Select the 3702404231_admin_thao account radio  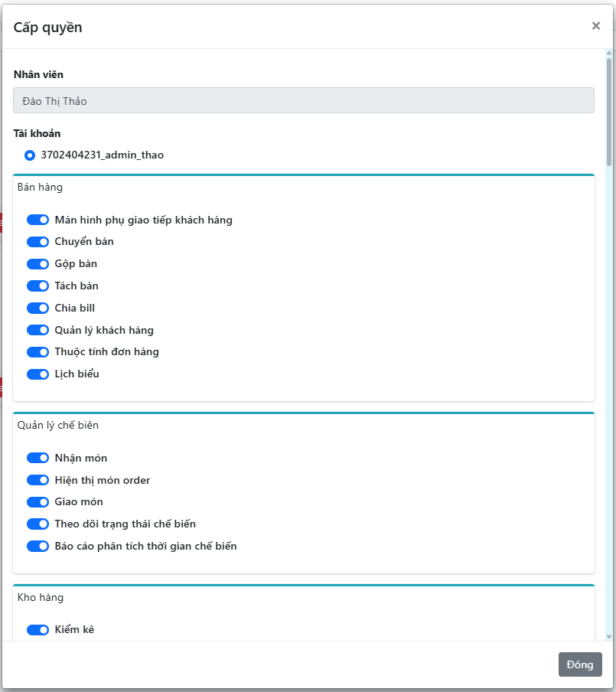[30, 155]
